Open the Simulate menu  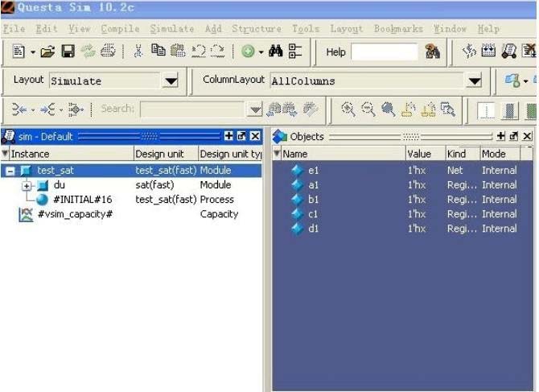click(172, 29)
